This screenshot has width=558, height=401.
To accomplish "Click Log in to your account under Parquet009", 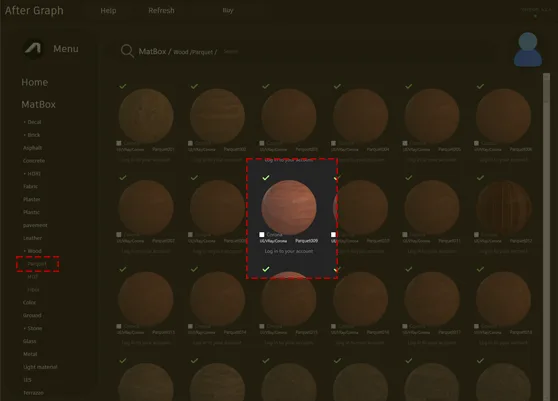I will pos(289,251).
